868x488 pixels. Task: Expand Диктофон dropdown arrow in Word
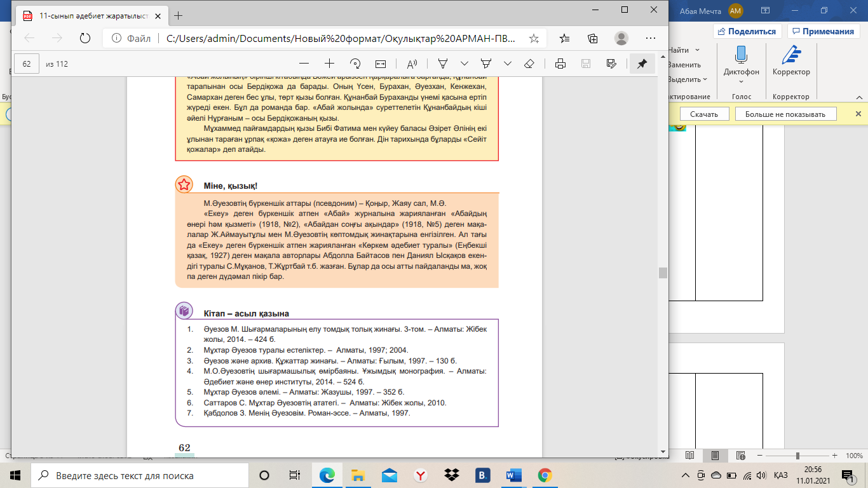(742, 81)
